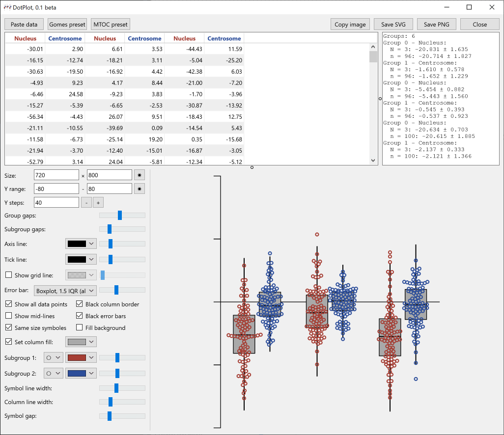504x435 pixels.
Task: Increase Y steps with the plus button
Action: [97, 203]
